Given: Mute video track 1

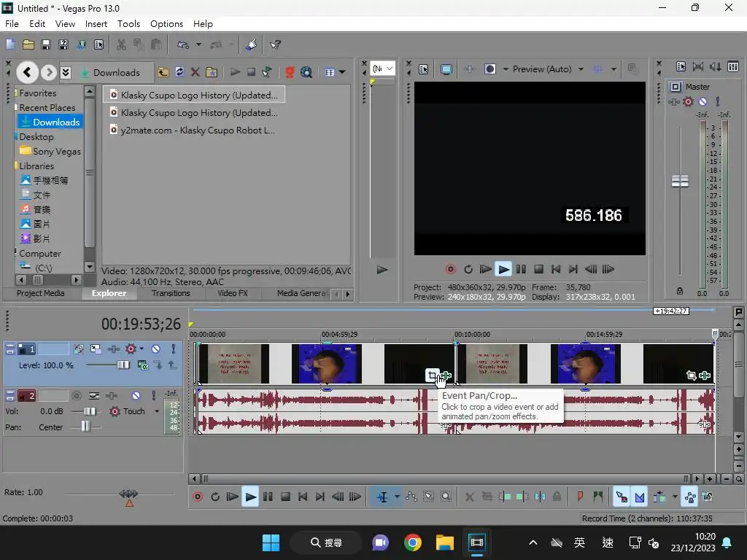Looking at the screenshot, I should 156,349.
